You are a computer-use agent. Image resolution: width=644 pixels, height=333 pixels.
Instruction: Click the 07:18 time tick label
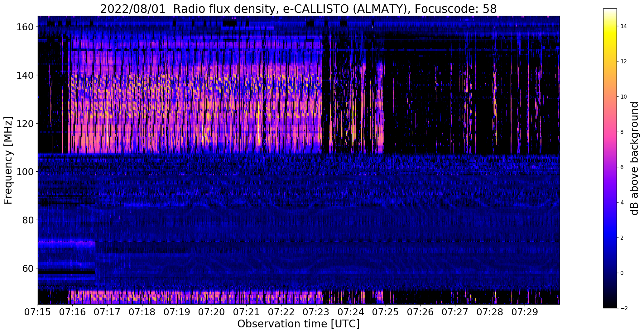tap(142, 312)
